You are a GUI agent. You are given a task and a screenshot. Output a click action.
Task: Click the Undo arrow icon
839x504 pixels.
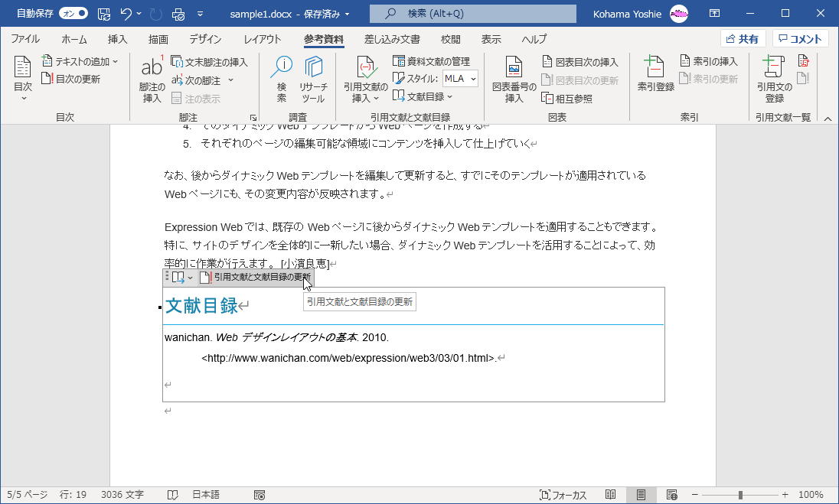coord(126,14)
